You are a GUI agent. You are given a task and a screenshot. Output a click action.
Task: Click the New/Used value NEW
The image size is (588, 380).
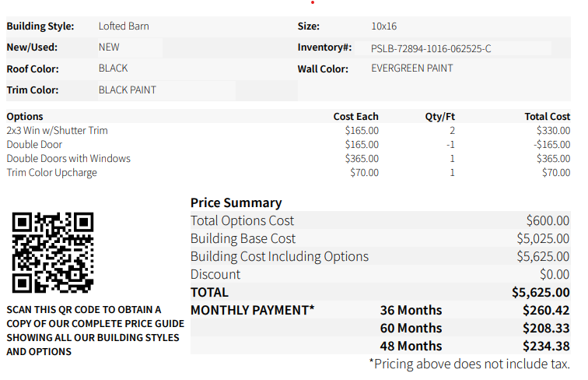coord(109,47)
